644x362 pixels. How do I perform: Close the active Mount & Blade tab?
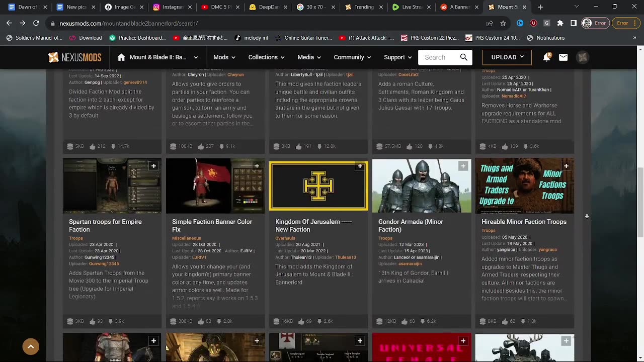(525, 7)
